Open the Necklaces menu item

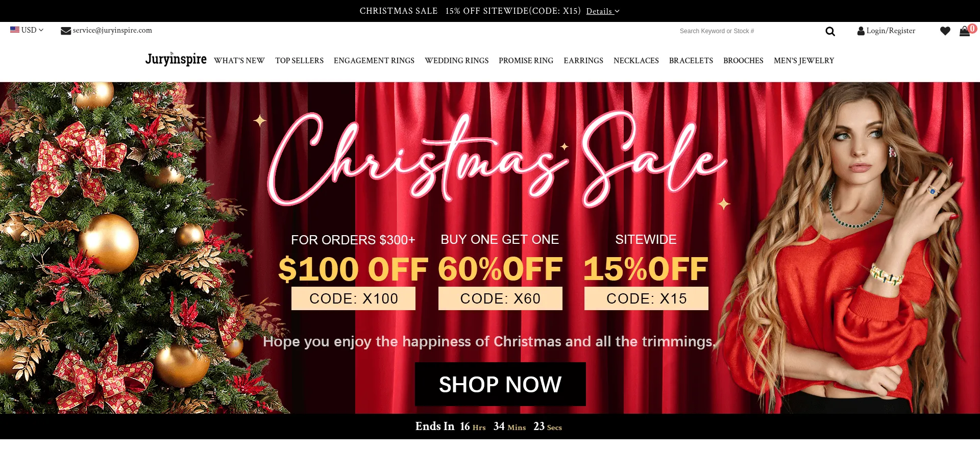click(x=636, y=61)
